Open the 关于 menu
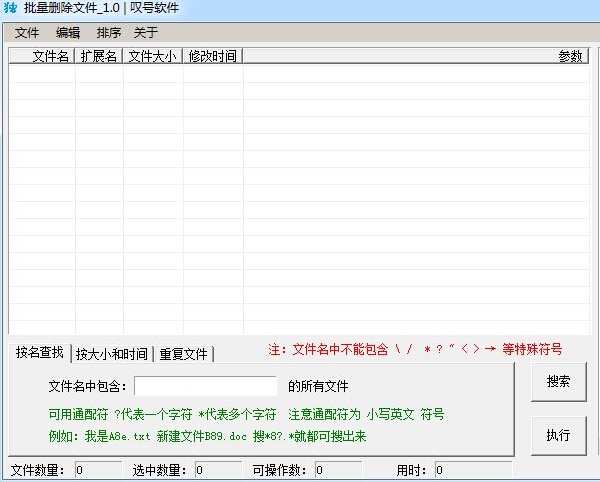600x482 pixels. click(146, 33)
